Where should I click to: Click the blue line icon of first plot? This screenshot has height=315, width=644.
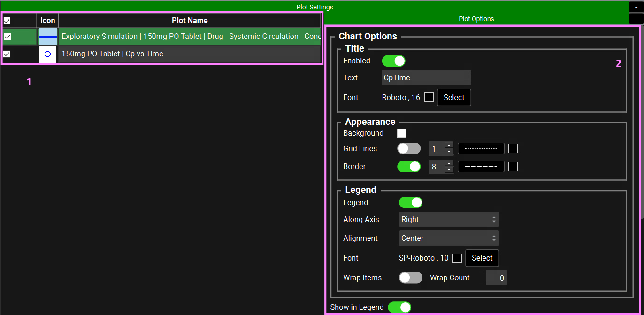(48, 37)
